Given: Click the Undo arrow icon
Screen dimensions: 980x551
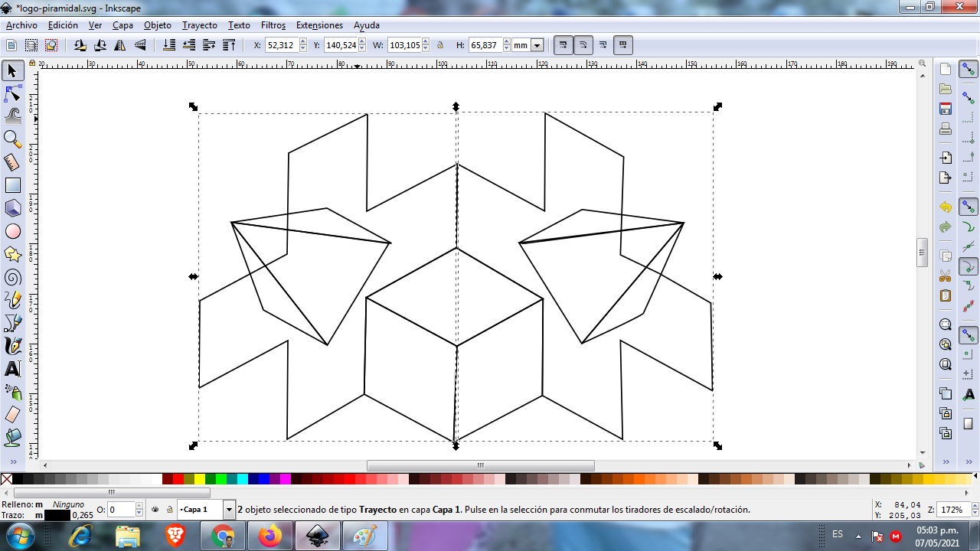Looking at the screenshot, I should [946, 207].
